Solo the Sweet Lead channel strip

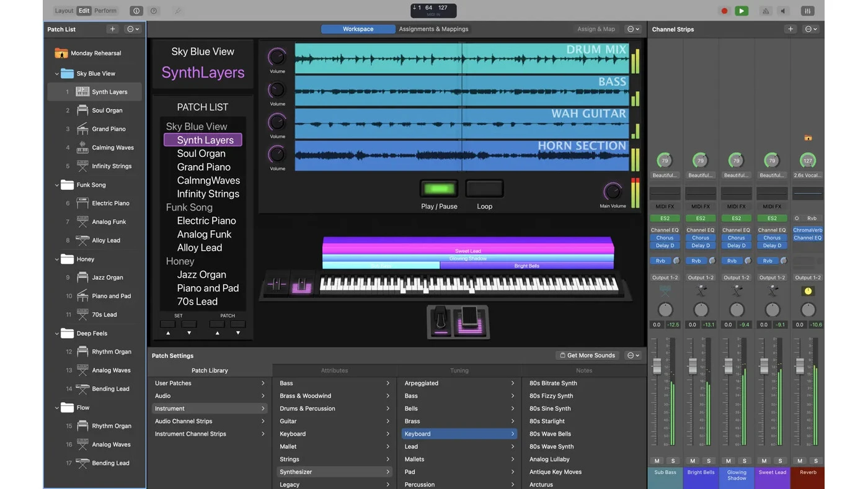[x=780, y=460]
